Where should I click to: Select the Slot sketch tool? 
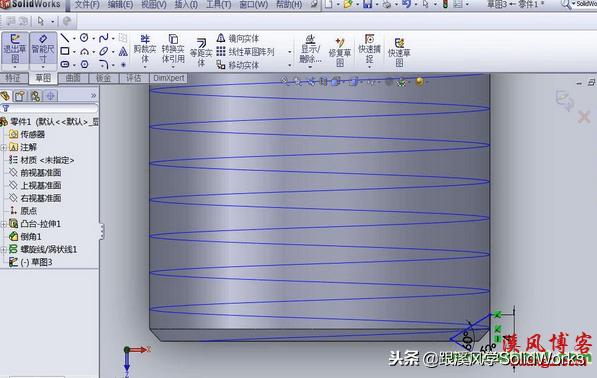pyautogui.click(x=65, y=64)
